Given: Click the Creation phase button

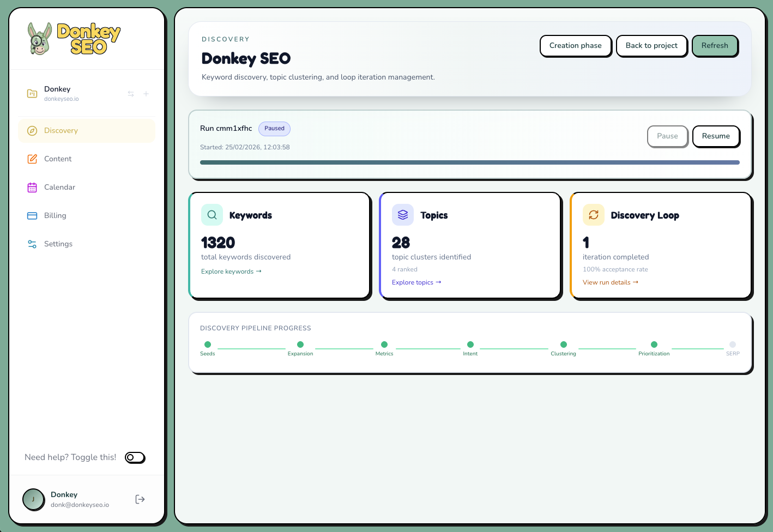Looking at the screenshot, I should pos(575,46).
